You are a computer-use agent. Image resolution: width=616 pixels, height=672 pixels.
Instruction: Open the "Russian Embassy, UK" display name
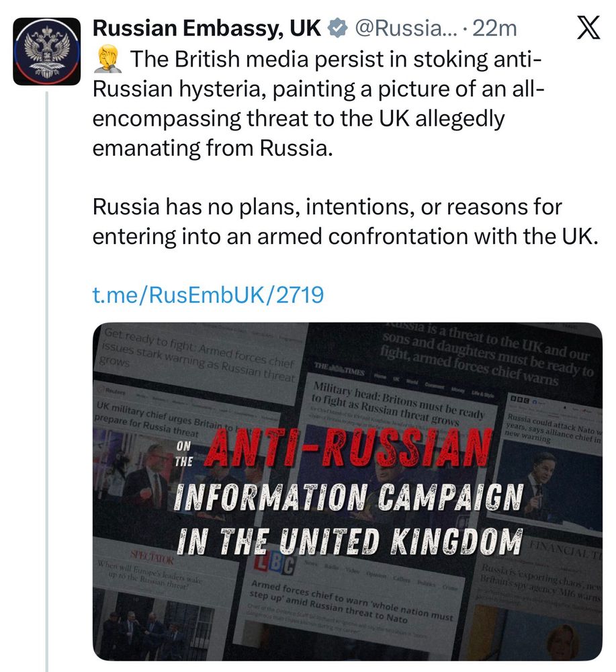click(207, 28)
